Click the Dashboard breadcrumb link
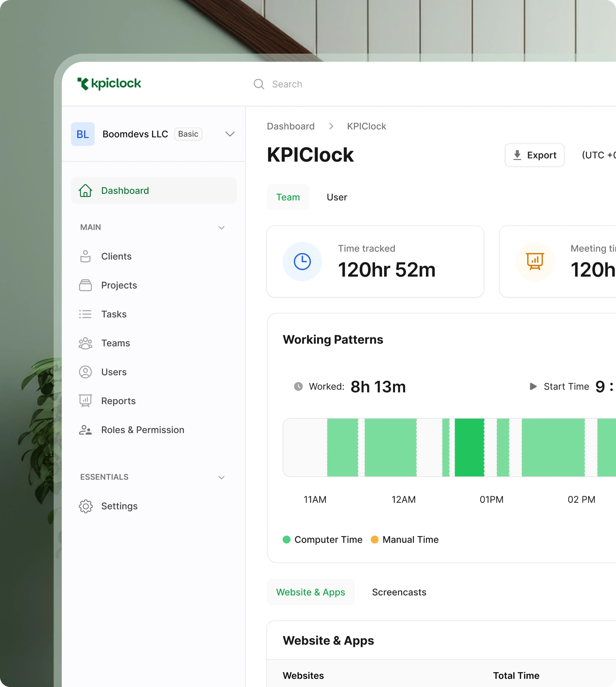The image size is (616, 687). coord(291,126)
